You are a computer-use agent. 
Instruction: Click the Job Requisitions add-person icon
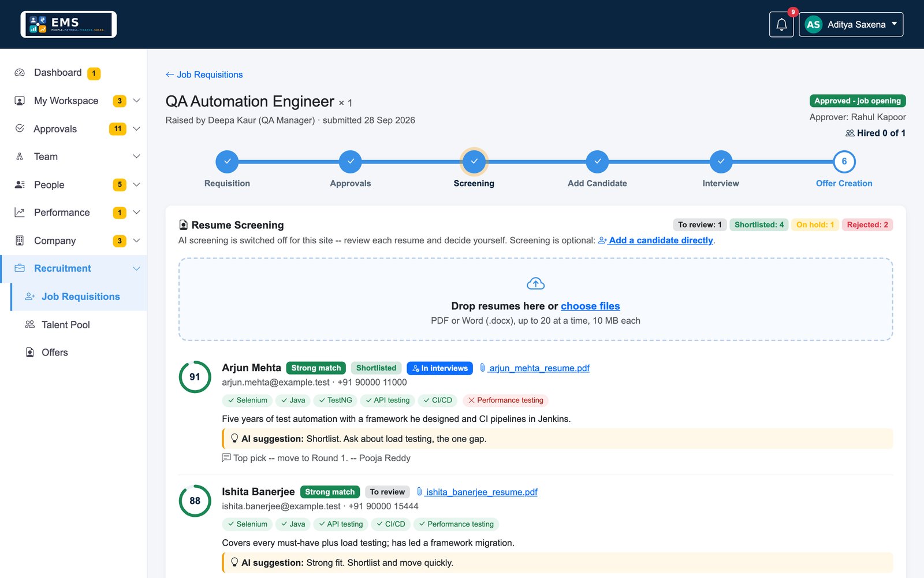click(x=30, y=297)
